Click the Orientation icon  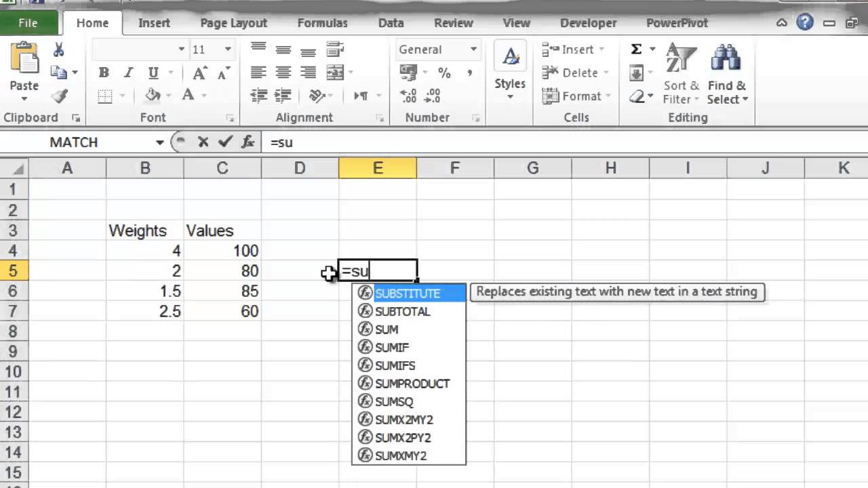click(317, 96)
